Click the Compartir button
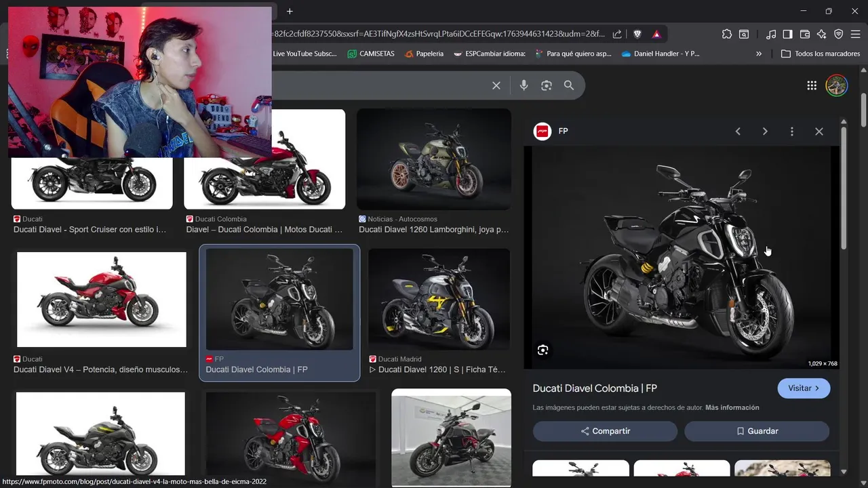Image resolution: width=868 pixels, height=488 pixels. pos(605,431)
